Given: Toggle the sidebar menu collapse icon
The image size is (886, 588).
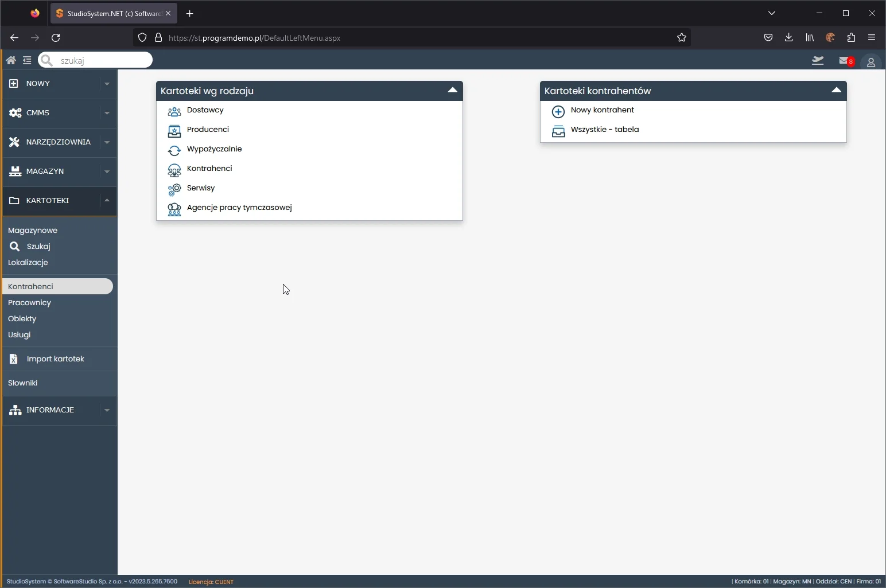Looking at the screenshot, I should [x=27, y=60].
